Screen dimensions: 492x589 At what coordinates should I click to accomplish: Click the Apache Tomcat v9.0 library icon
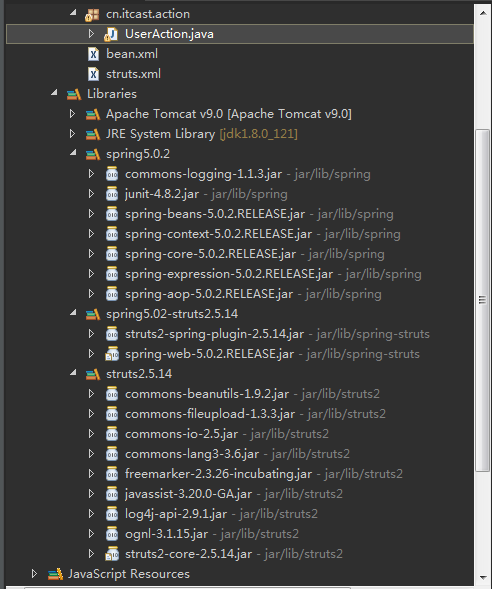tap(93, 114)
